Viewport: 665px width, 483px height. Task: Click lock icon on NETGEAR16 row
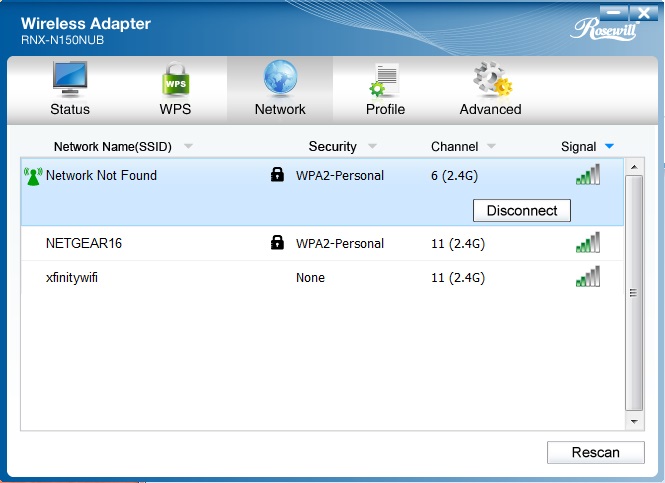(x=277, y=242)
